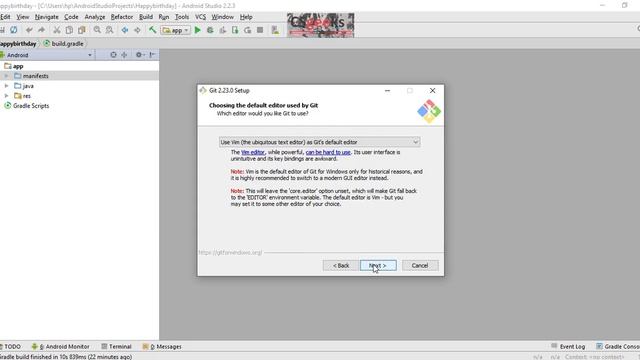Click scroll-from-source target icon in Project panel

[x=113, y=55]
